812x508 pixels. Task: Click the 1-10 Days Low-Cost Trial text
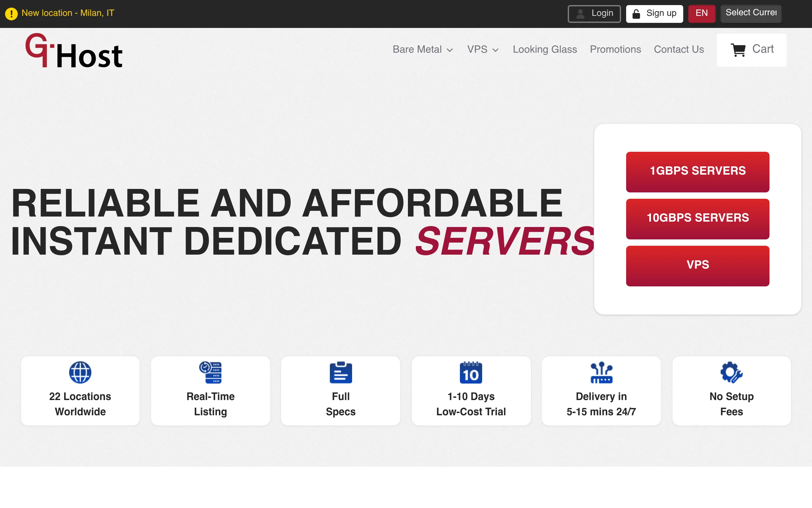(x=471, y=404)
